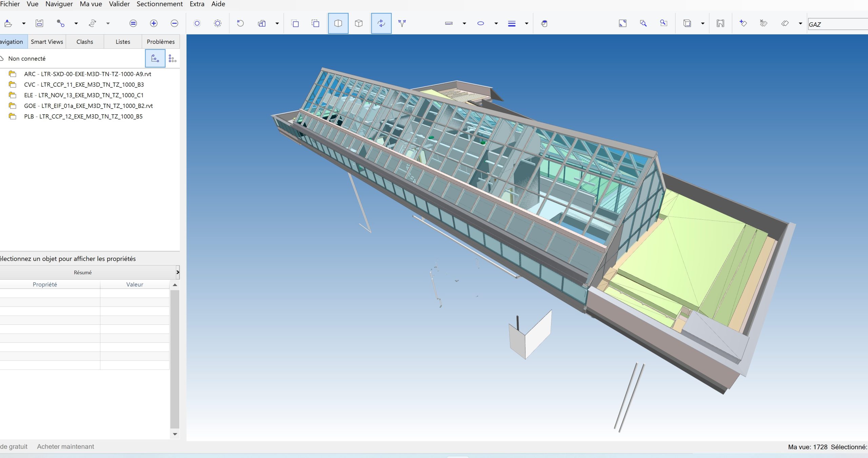This screenshot has height=458, width=868.
Task: Click the Acheter maintenant link
Action: pyautogui.click(x=65, y=446)
